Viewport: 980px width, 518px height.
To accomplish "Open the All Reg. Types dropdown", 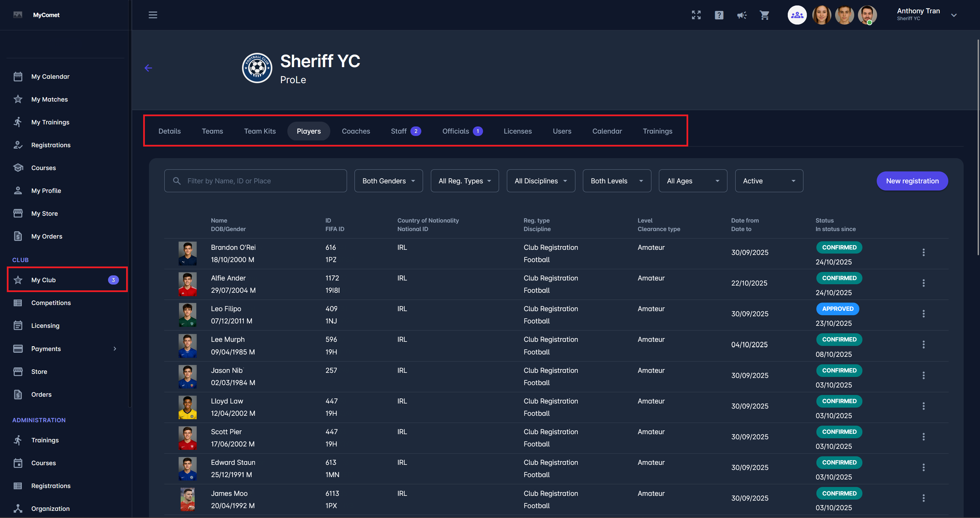I will [x=464, y=181].
